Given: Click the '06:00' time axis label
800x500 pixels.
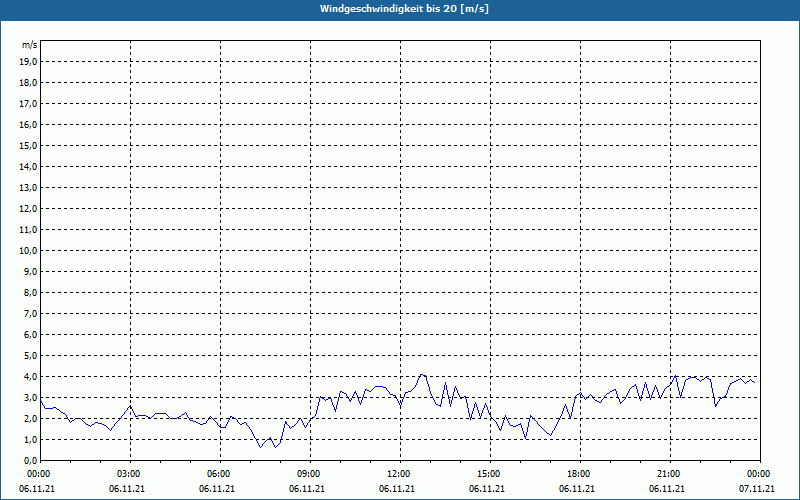Looking at the screenshot, I should coord(220,474).
